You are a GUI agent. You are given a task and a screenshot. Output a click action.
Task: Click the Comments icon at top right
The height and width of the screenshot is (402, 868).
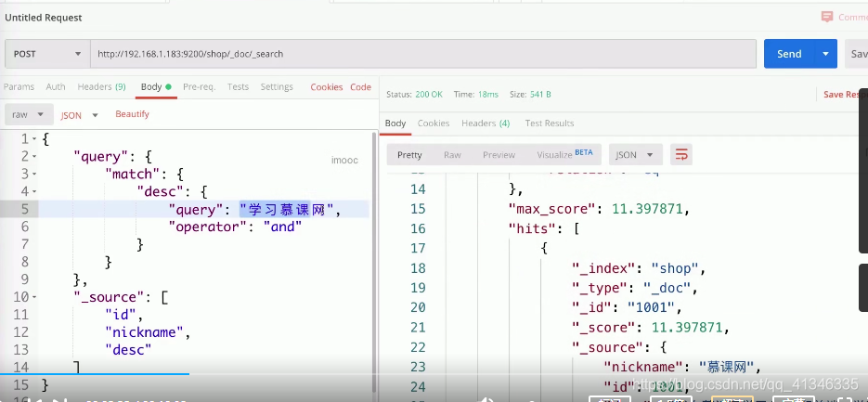[827, 17]
